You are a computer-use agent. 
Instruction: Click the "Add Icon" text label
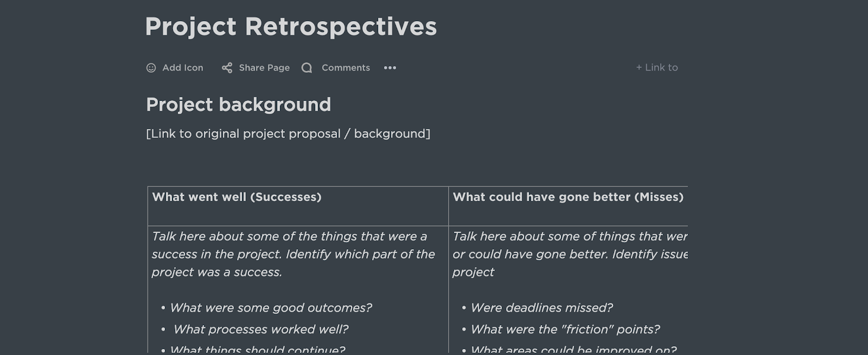[x=182, y=68]
